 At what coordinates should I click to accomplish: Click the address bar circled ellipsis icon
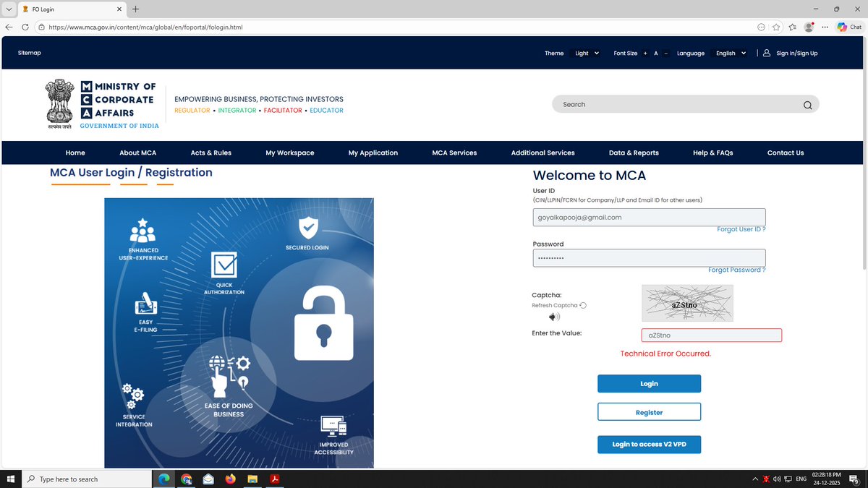[x=761, y=27]
